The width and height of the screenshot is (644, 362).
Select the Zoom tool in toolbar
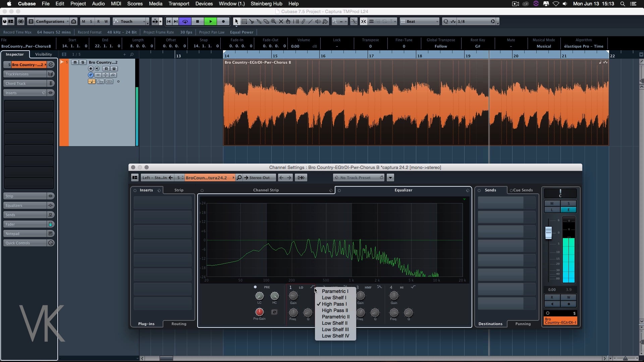274,21
